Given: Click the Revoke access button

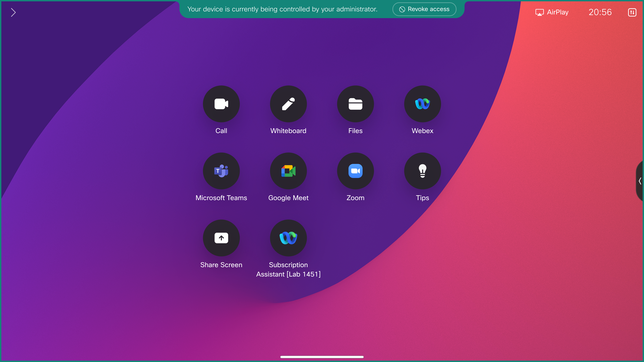Looking at the screenshot, I should pos(424,9).
